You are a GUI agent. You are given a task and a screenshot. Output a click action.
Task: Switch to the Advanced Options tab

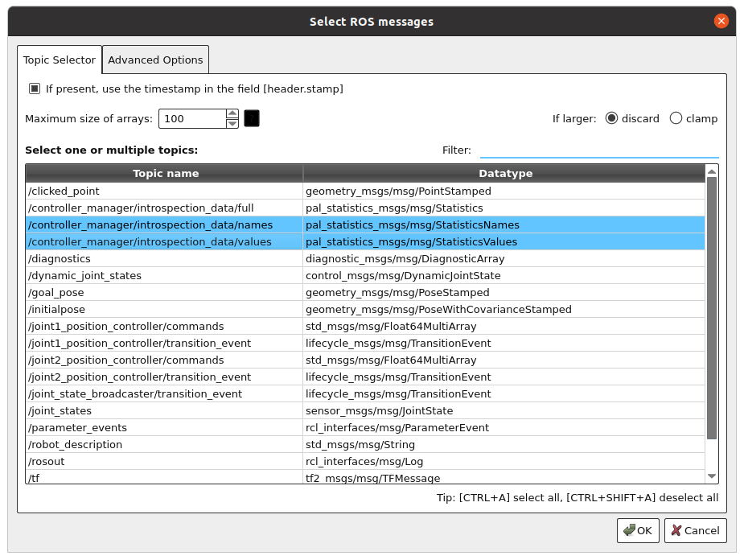coord(155,59)
